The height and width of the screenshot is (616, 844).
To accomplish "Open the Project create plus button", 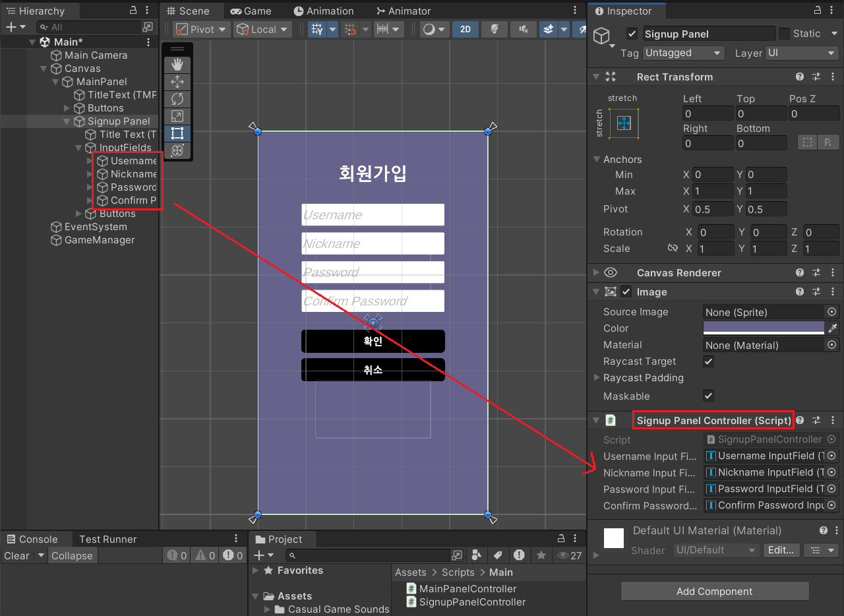I will point(264,555).
